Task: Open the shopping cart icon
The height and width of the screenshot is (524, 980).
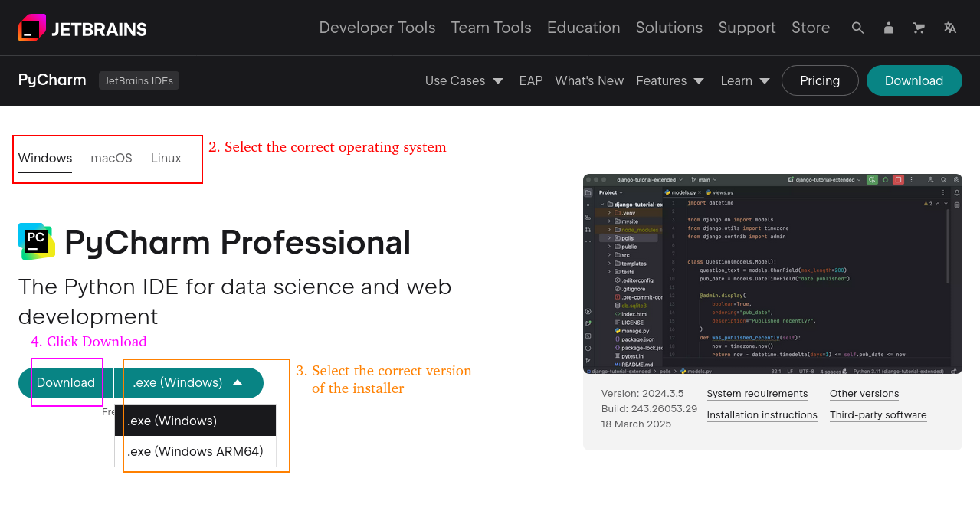Action: [919, 28]
